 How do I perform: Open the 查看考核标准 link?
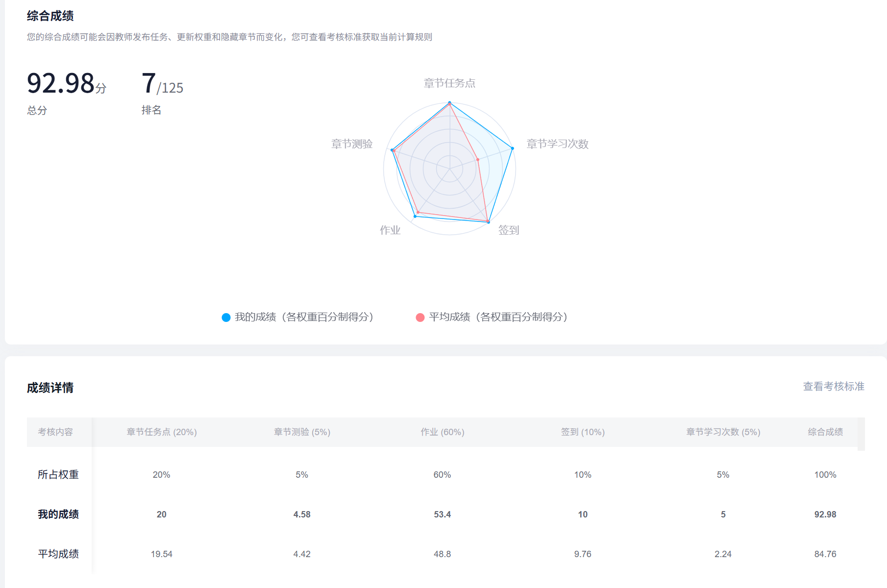pos(833,387)
